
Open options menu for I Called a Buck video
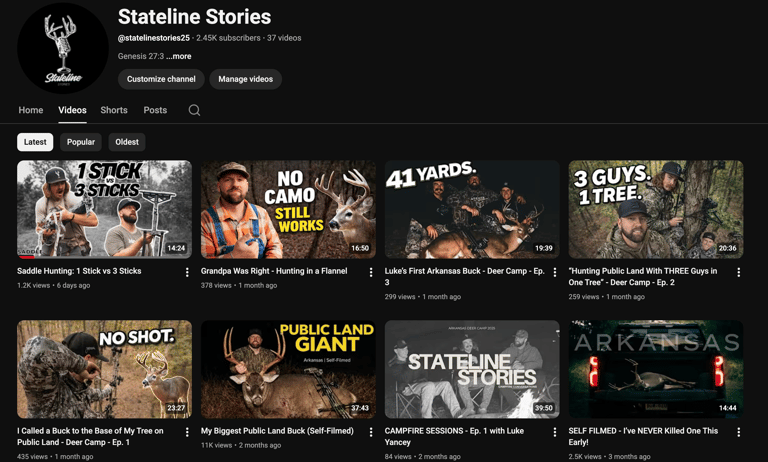[187, 432]
